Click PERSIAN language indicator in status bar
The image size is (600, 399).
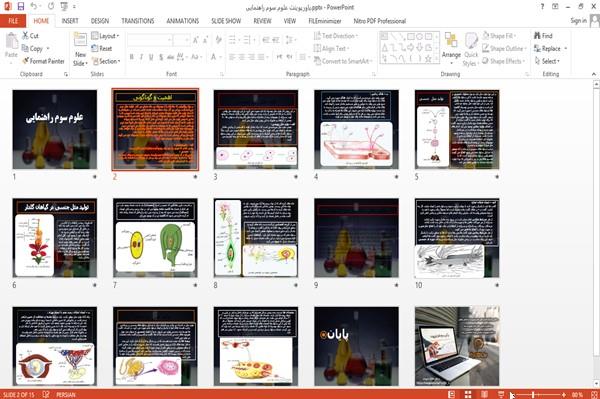tap(65, 394)
